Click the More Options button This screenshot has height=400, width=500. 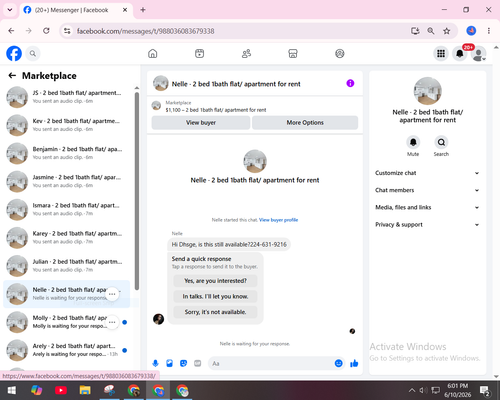click(x=305, y=123)
